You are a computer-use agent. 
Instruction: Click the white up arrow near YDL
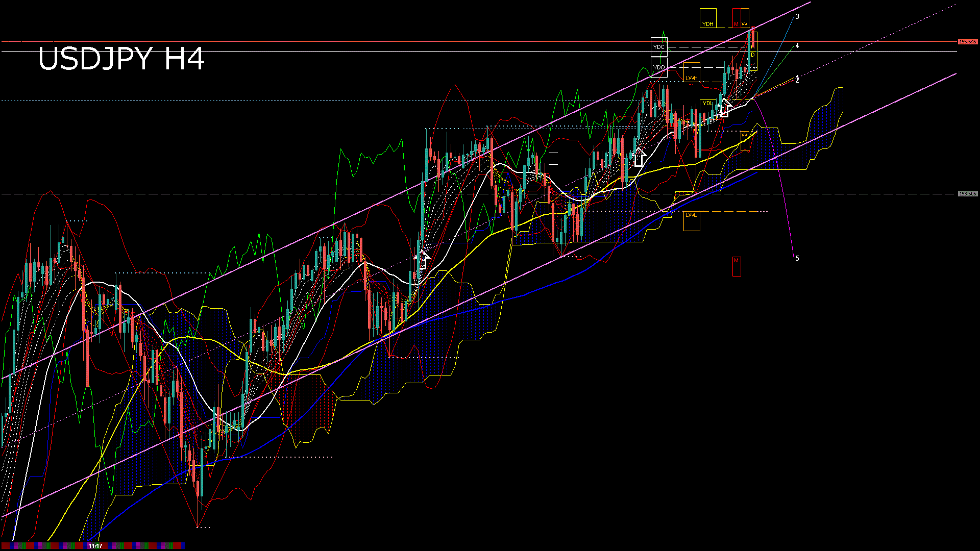click(x=724, y=107)
